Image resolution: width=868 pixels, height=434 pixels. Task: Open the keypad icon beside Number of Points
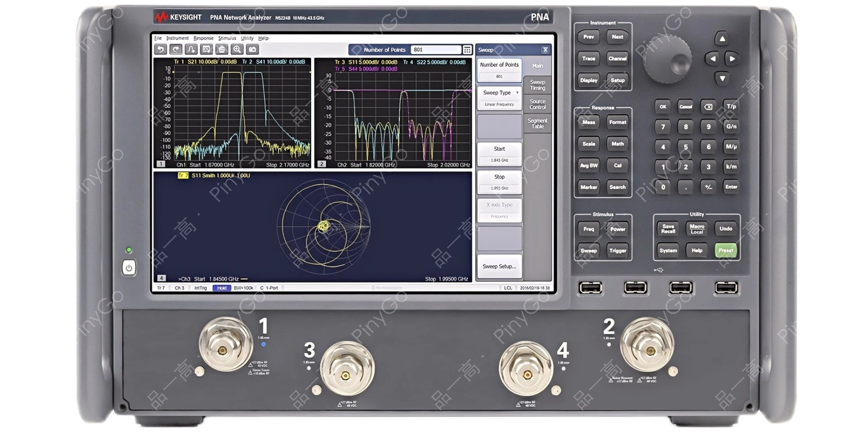pyautogui.click(x=467, y=50)
